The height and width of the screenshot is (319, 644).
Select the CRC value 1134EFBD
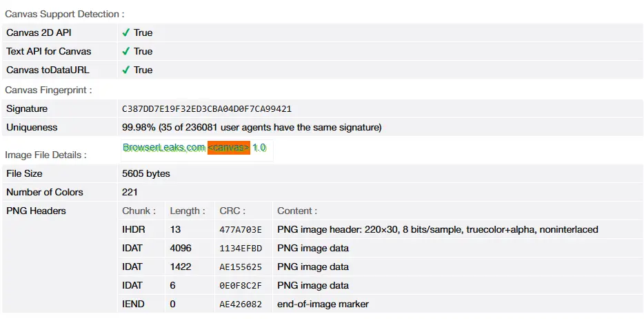point(241,248)
